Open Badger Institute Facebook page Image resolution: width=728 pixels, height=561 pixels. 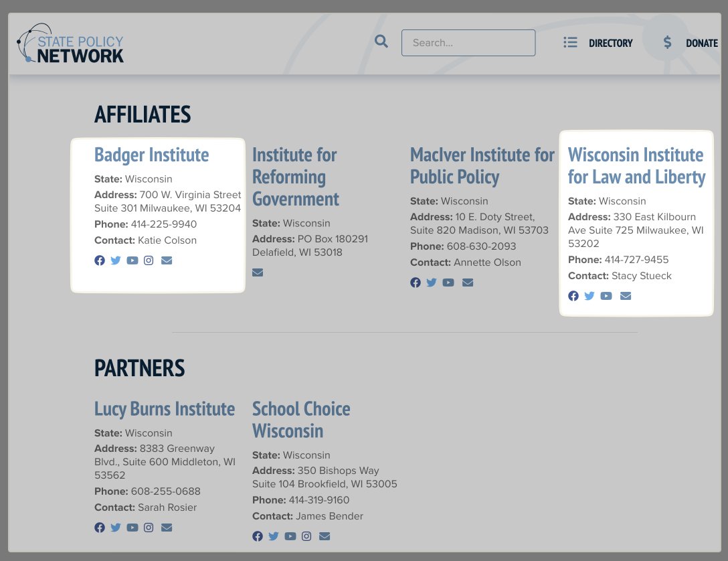[x=99, y=260]
